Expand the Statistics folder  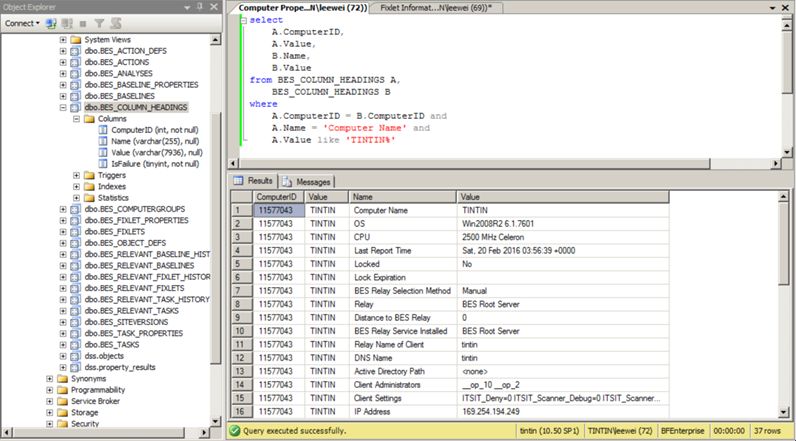tap(76, 198)
